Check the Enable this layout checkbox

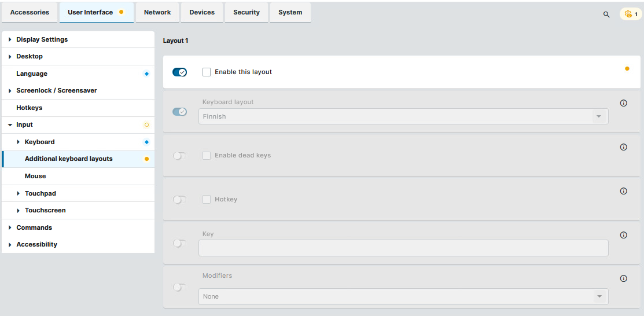click(207, 72)
